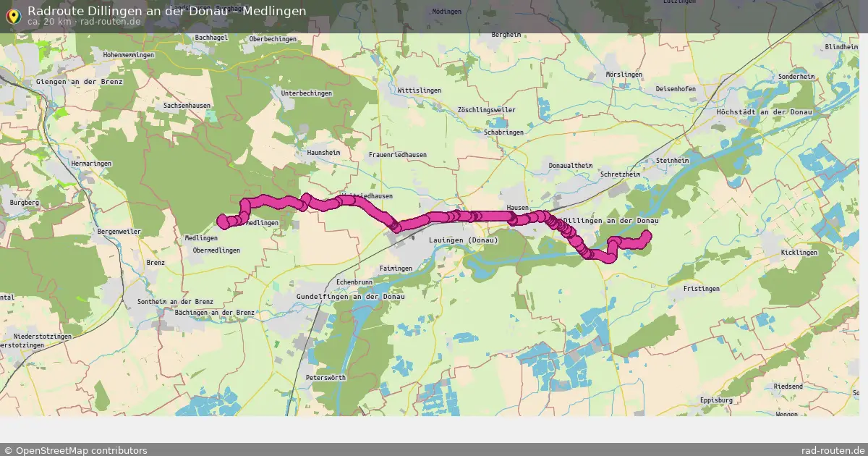868x456 pixels.
Task: Click the 'Faimingen' label
Action: [x=396, y=269]
